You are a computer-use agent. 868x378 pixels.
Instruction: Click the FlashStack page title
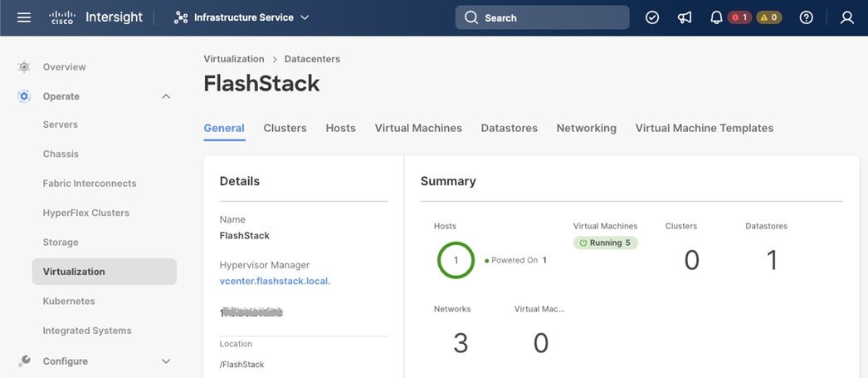point(262,83)
